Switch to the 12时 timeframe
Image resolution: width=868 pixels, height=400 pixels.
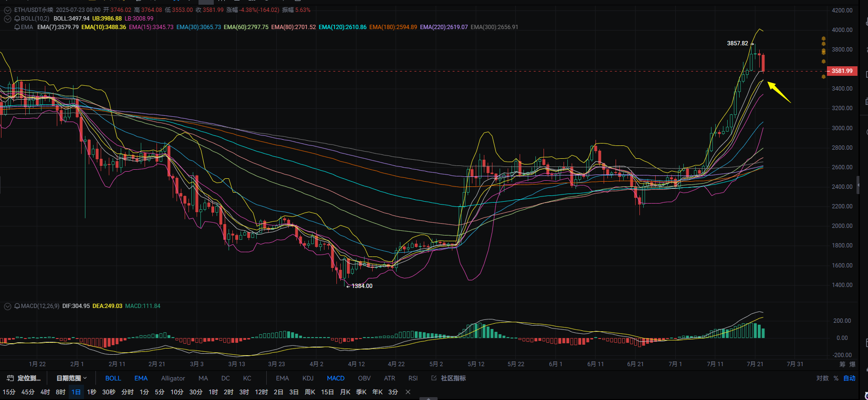coord(261,392)
